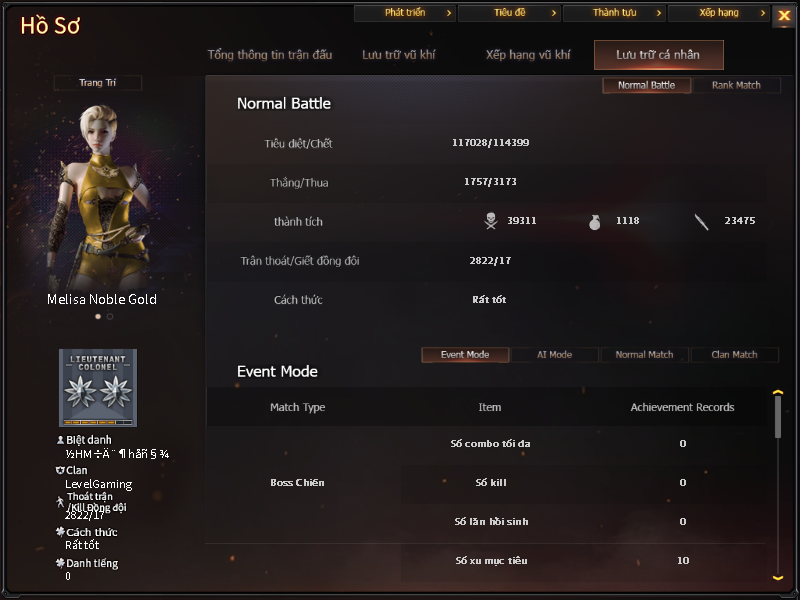Switch stats to Rank Match
800x600 pixels.
(736, 85)
